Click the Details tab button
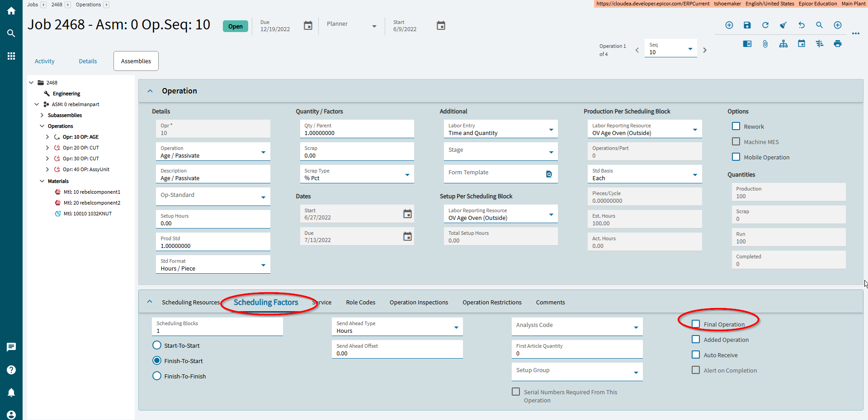 [88, 61]
